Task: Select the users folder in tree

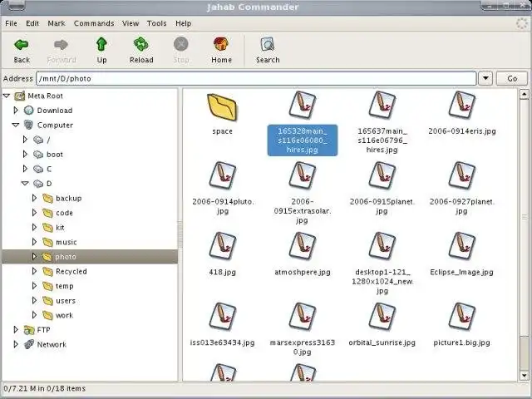Action: point(66,301)
